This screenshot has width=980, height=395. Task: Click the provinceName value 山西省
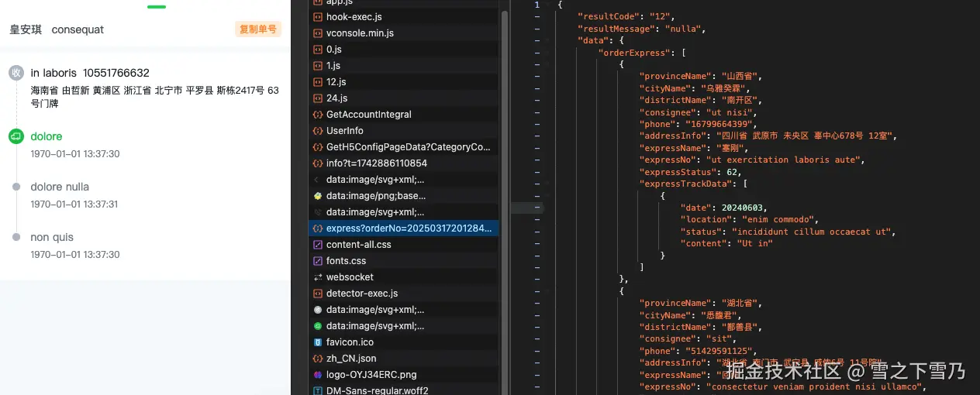tap(740, 77)
